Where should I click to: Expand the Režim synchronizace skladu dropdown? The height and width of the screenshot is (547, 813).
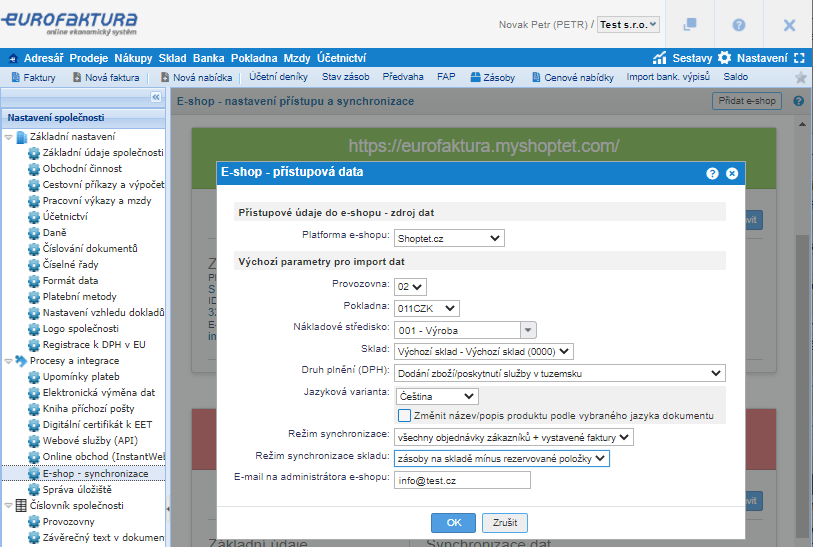tap(501, 458)
